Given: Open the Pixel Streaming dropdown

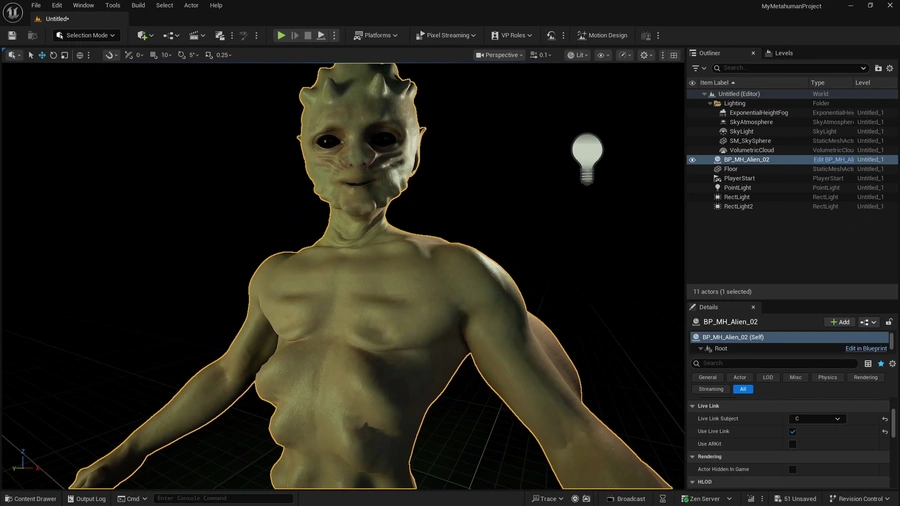Looking at the screenshot, I should (x=445, y=36).
